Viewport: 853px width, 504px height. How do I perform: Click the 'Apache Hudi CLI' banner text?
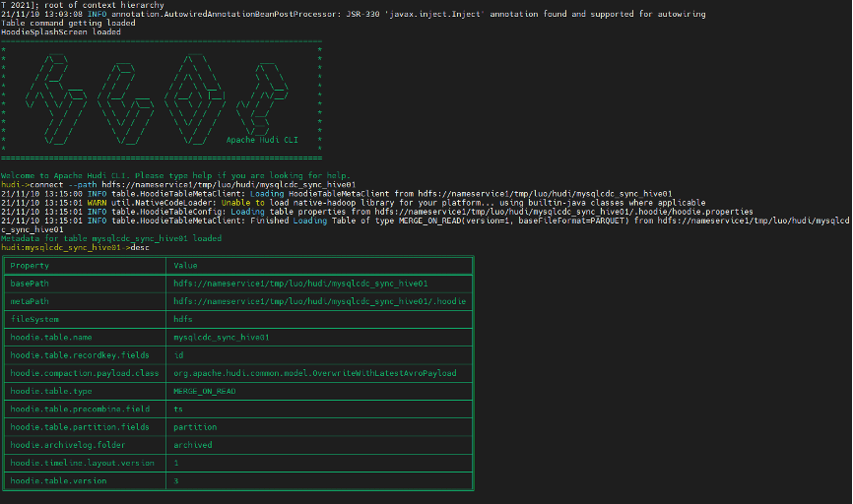262,140
